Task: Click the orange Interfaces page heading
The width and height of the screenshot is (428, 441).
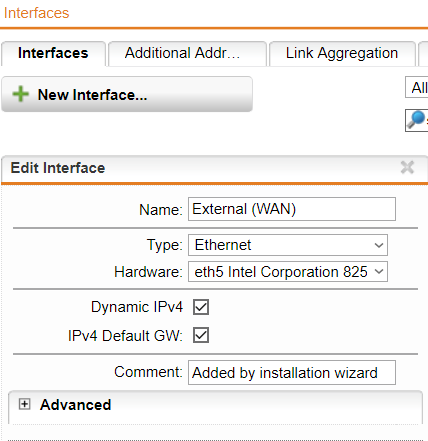Action: coord(36,13)
